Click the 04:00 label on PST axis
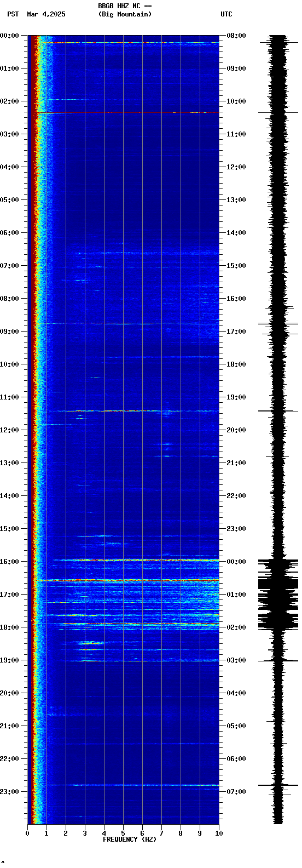 (10, 167)
